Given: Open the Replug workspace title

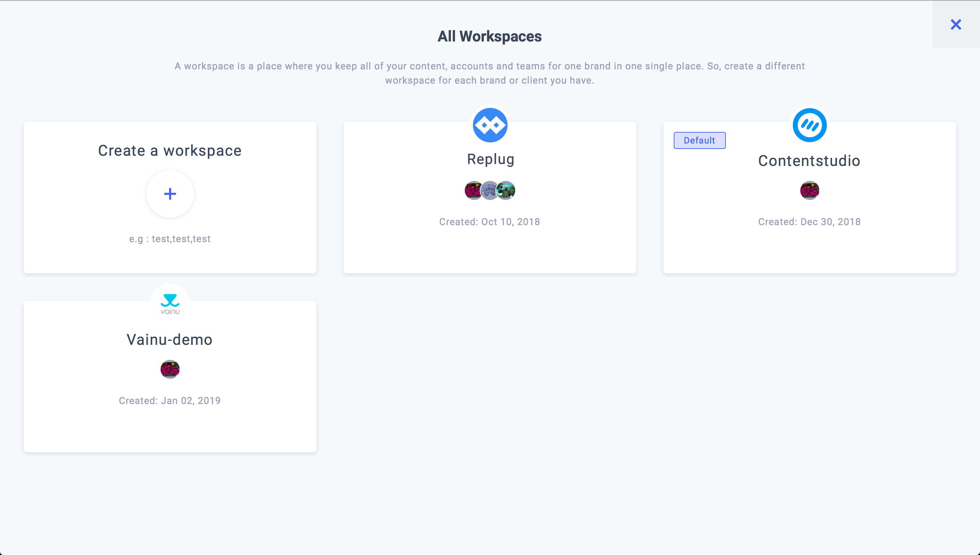Looking at the screenshot, I should [490, 159].
